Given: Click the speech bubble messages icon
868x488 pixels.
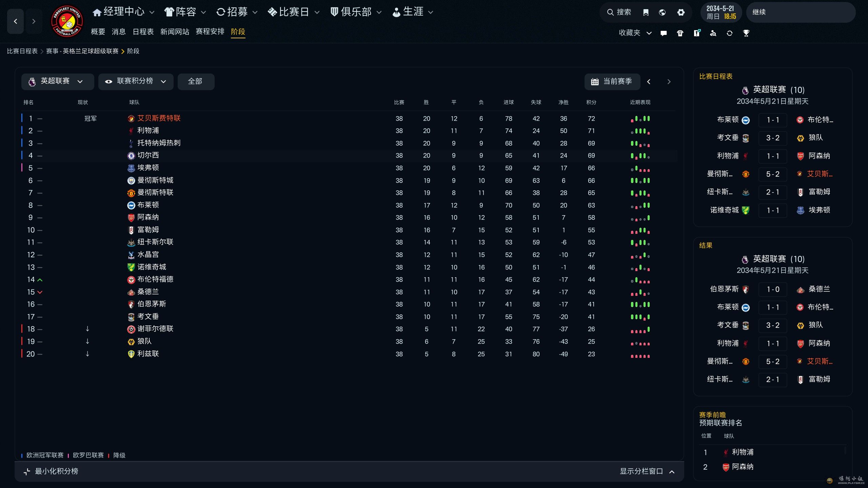Looking at the screenshot, I should pos(664,33).
